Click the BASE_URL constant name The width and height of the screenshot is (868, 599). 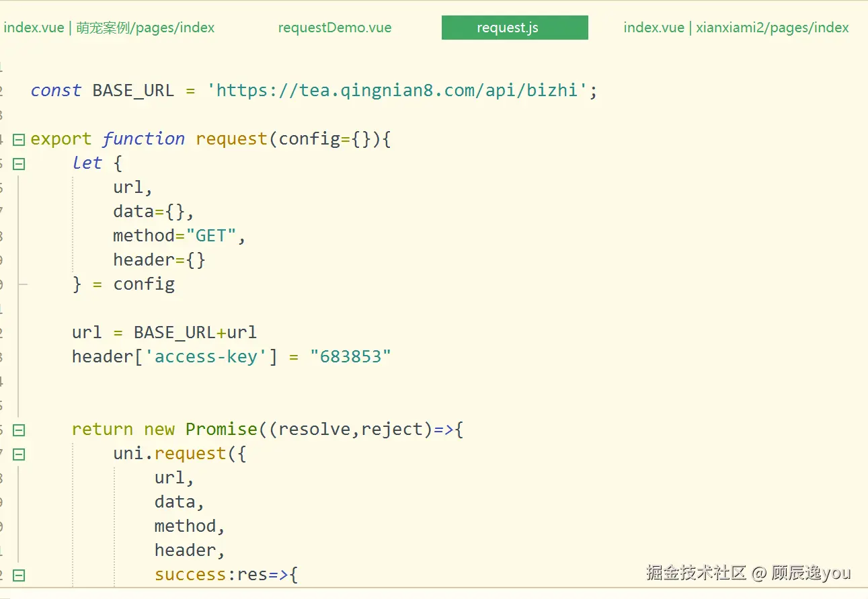(133, 90)
